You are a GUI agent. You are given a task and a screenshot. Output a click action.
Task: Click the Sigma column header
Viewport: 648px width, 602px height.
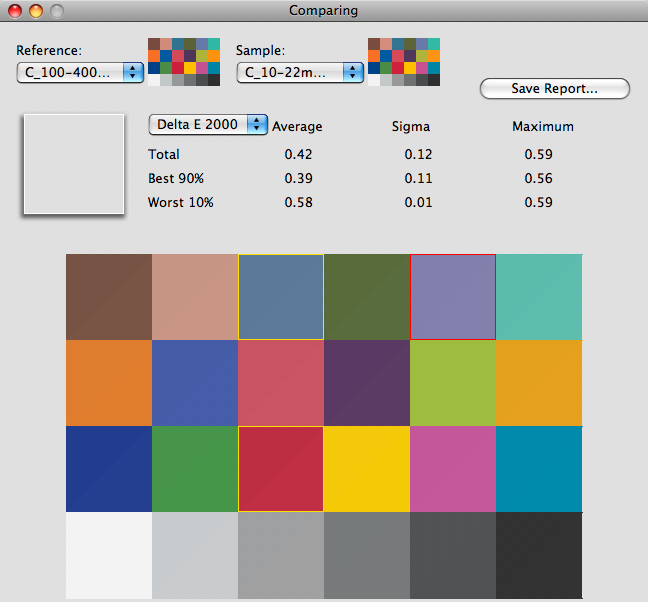coord(411,126)
